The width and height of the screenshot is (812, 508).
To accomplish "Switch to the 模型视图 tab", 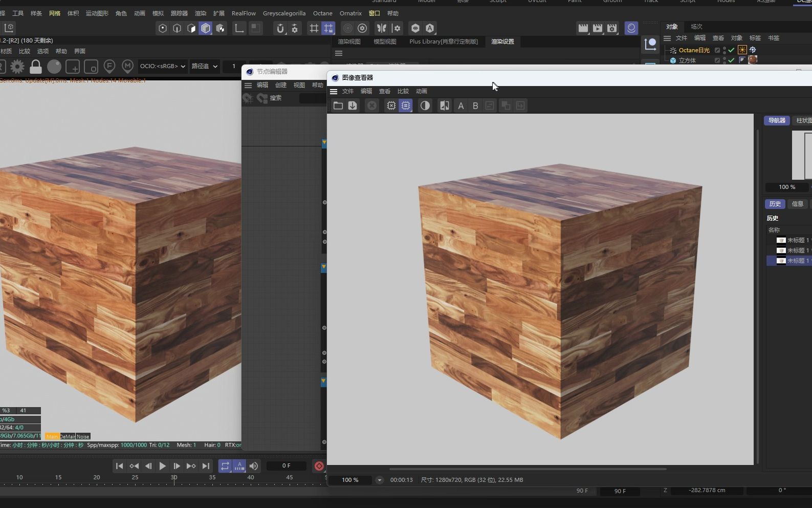I will coord(385,41).
